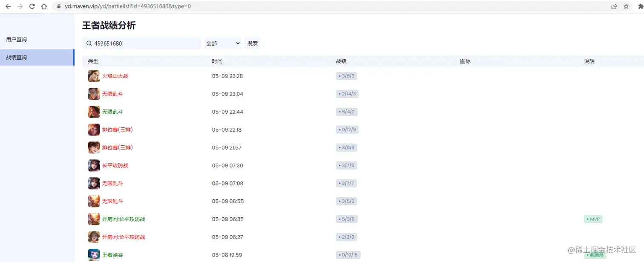Click the time 05-08 19:59
The height and width of the screenshot is (262, 644).
[x=227, y=255]
